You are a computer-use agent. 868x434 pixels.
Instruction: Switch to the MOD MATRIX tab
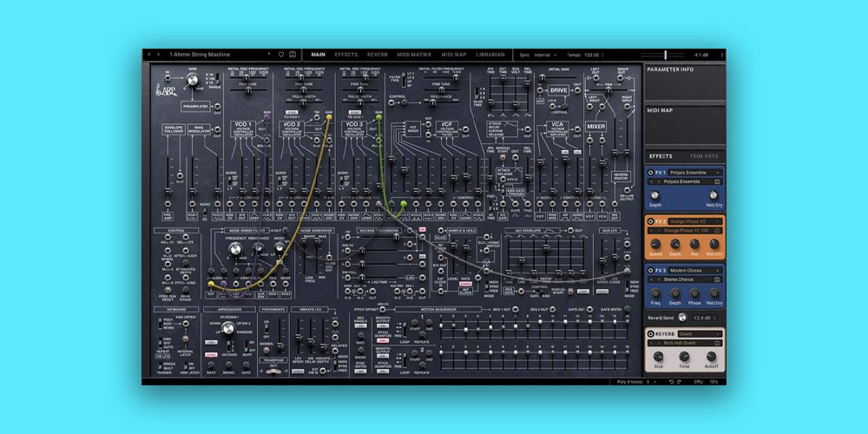coord(411,55)
